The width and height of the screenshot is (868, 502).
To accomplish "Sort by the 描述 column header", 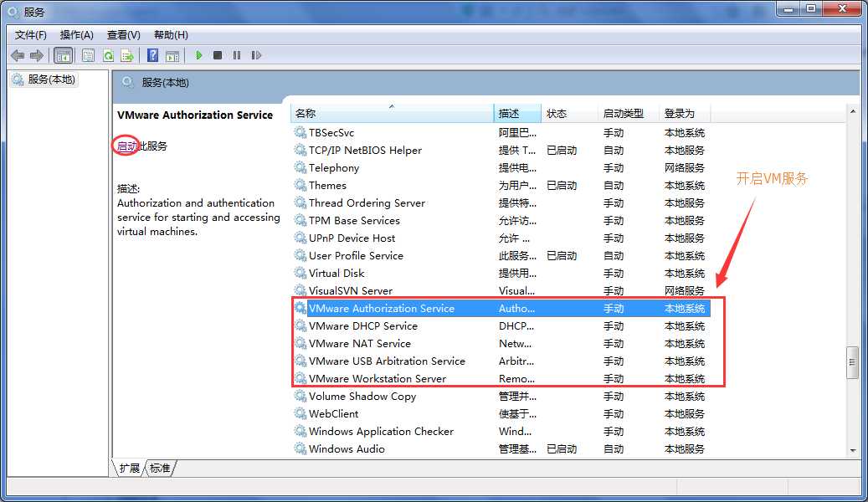I will (x=517, y=114).
